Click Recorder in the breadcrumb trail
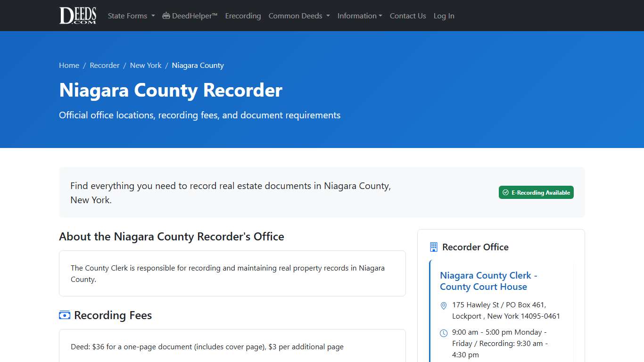 coord(105,65)
